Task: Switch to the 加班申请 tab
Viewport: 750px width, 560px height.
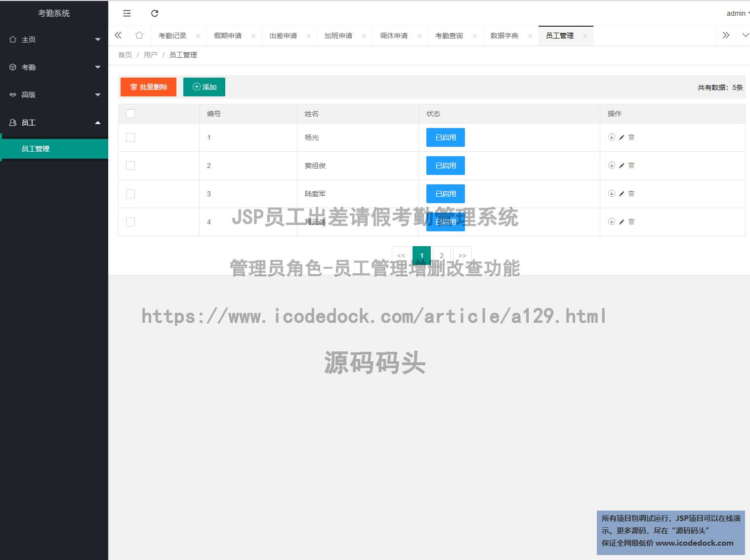Action: 338,36
